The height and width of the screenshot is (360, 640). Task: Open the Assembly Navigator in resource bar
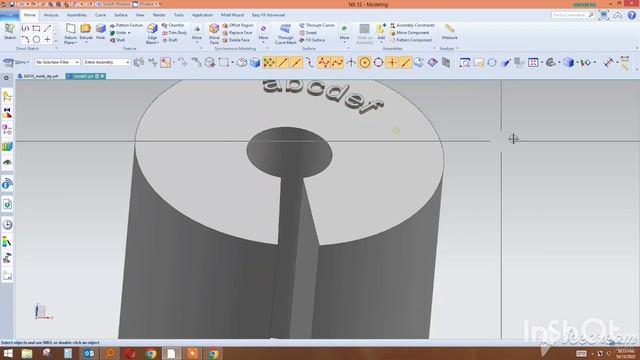tap(7, 97)
